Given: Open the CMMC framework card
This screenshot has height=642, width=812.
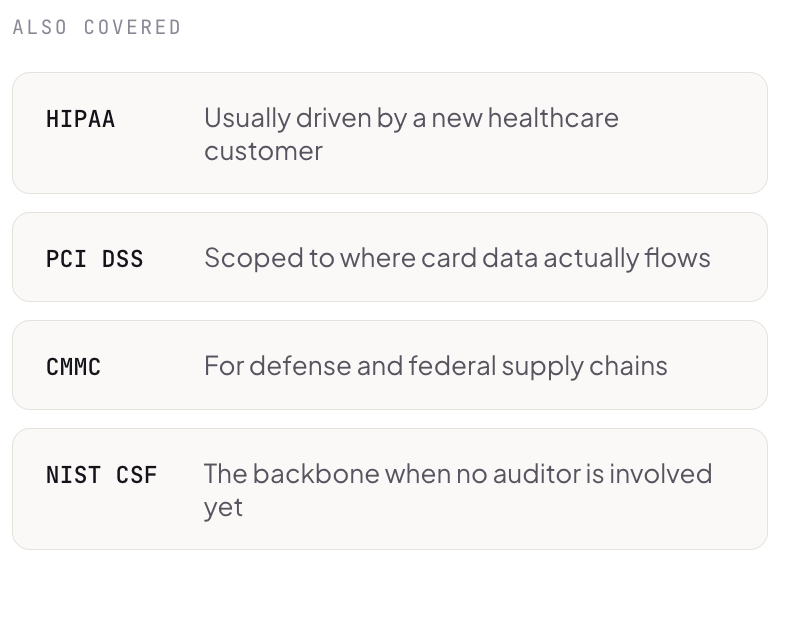Looking at the screenshot, I should 389,365.
